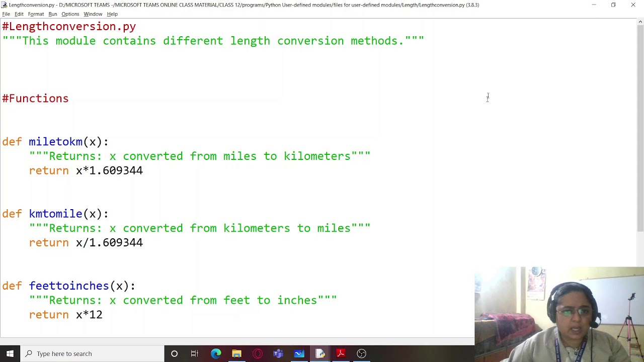Click the 'return x*1.609344' line
644x362 pixels.
[x=86, y=170]
